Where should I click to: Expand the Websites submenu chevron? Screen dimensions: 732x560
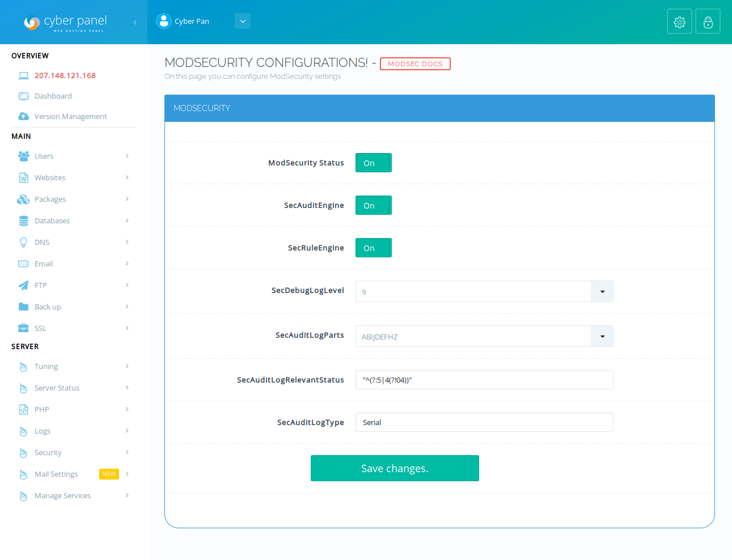127,177
